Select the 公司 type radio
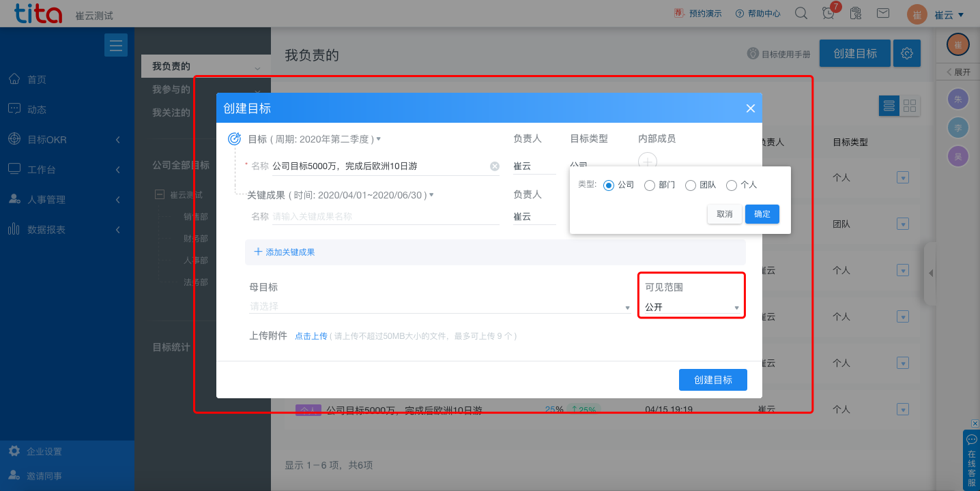Image resolution: width=980 pixels, height=491 pixels. pos(609,185)
